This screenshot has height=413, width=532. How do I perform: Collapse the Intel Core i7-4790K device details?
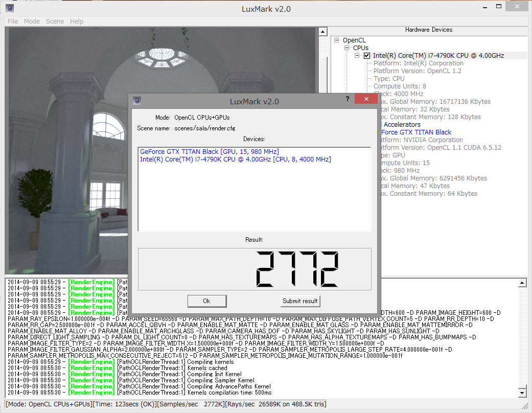point(357,56)
